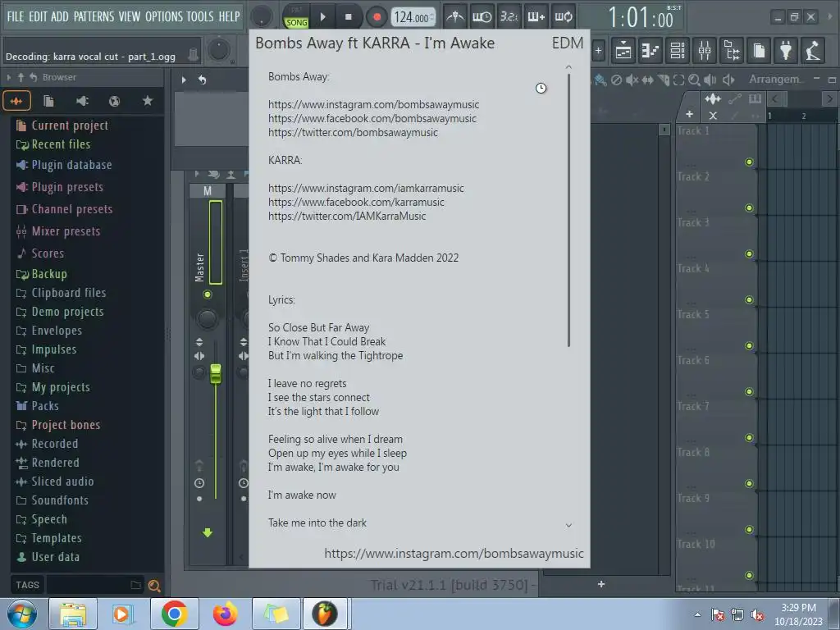Expand the Templates folder

48,538
